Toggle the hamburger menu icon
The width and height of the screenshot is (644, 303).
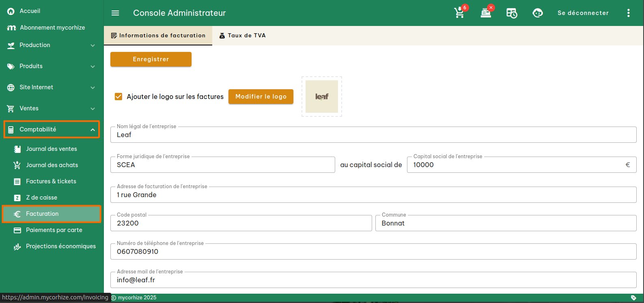tap(115, 13)
